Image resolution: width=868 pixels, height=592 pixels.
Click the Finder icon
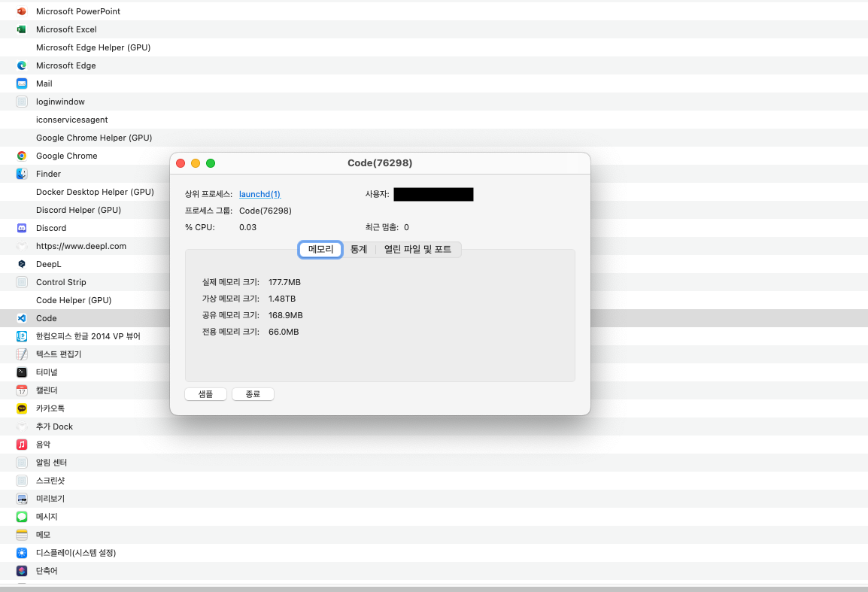point(22,174)
